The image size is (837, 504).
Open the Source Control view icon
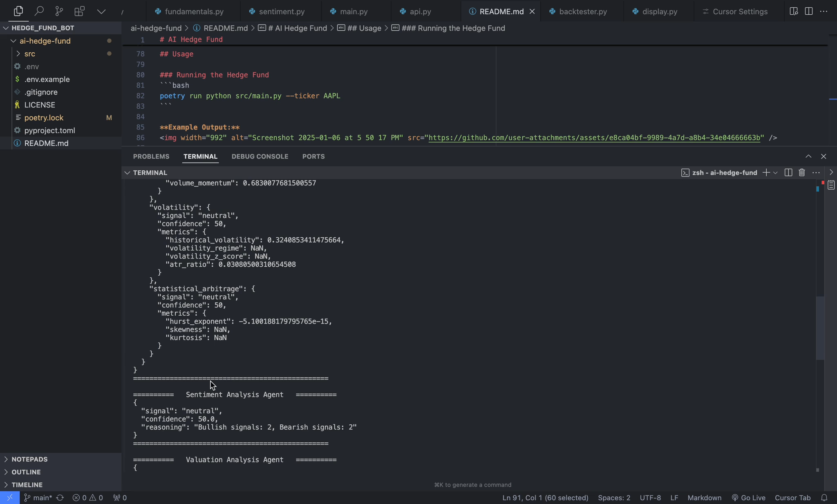tap(59, 11)
